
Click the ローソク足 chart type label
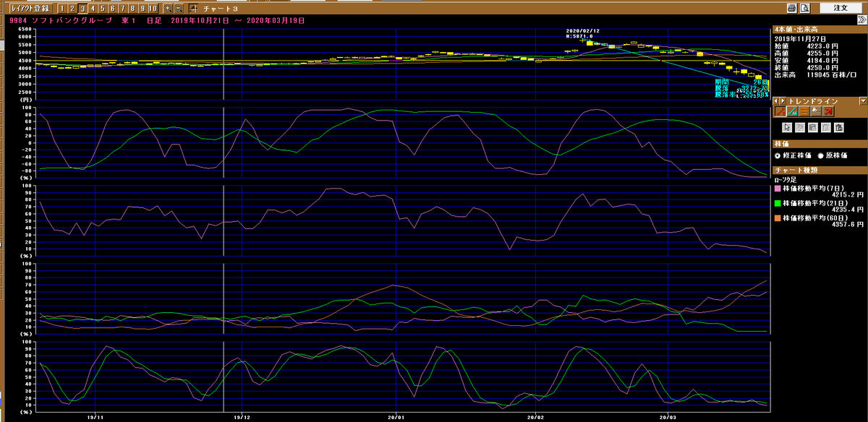[786, 180]
